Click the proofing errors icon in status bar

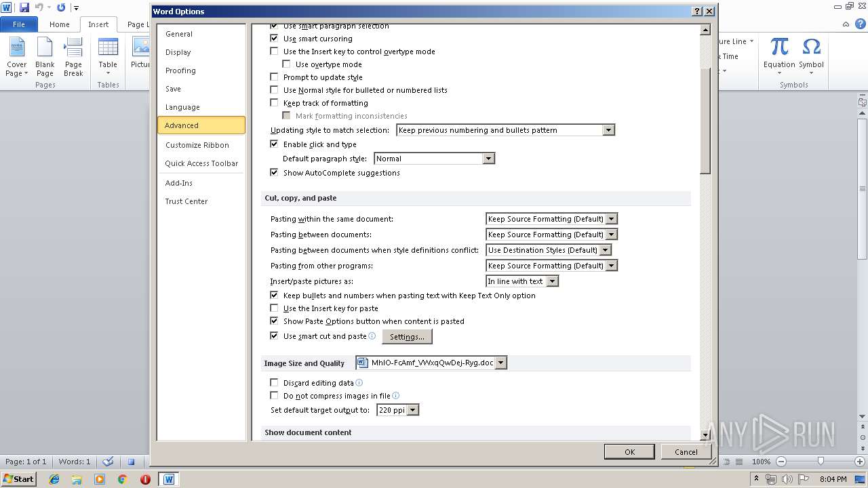click(x=108, y=462)
